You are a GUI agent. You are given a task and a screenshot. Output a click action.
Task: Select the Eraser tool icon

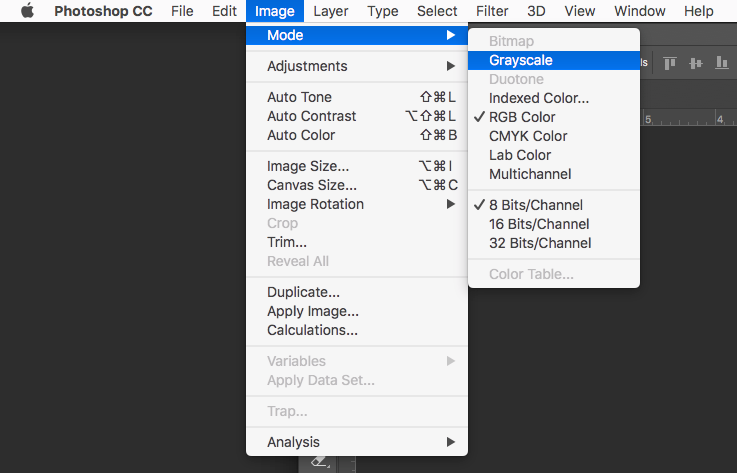[x=320, y=463]
